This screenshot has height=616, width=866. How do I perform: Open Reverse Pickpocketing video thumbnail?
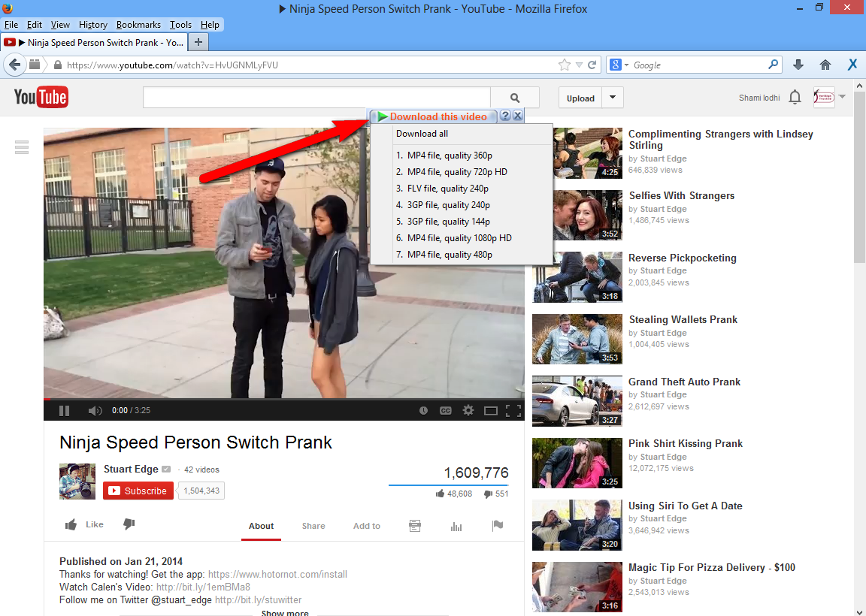click(x=577, y=278)
